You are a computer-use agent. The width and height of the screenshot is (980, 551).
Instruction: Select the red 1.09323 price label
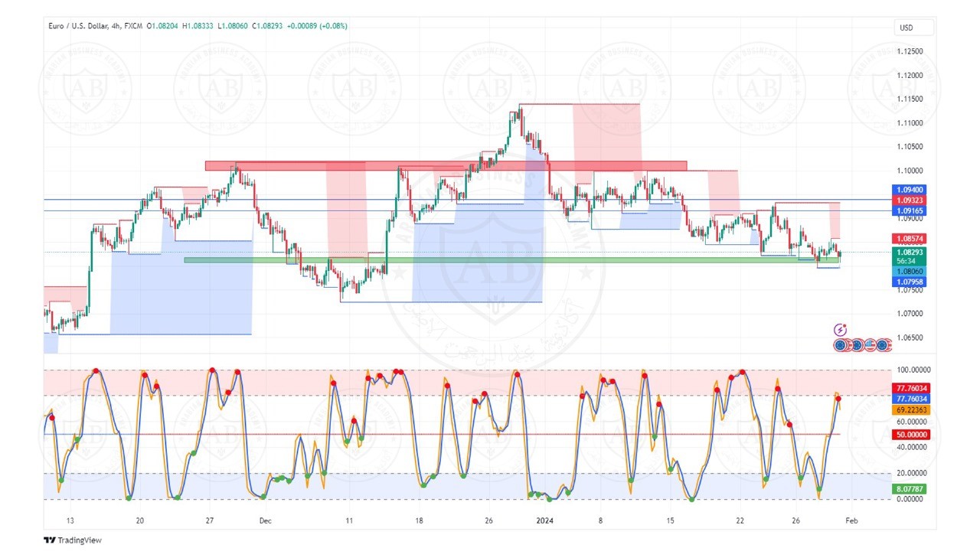coord(909,200)
